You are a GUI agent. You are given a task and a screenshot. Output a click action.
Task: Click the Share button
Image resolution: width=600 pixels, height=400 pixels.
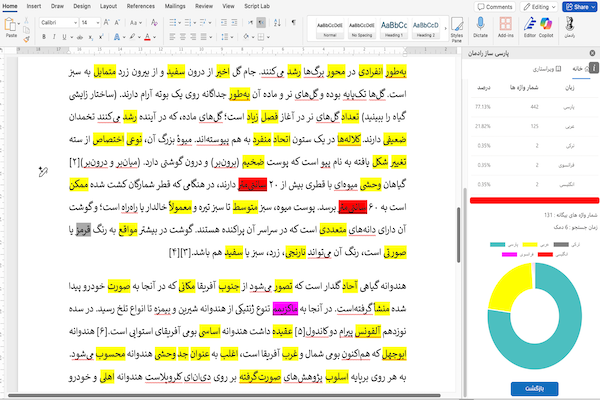pyautogui.click(x=579, y=7)
